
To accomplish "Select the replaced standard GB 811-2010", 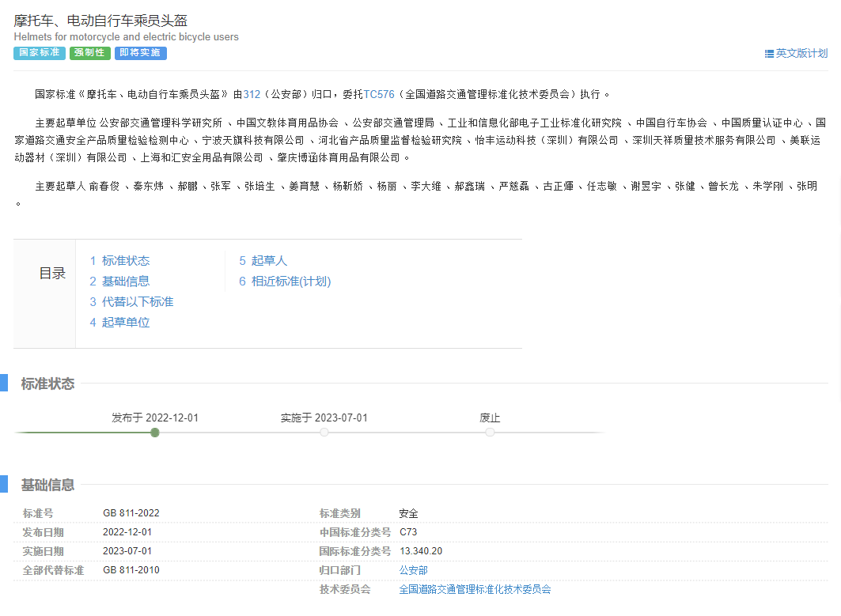I will tap(131, 570).
